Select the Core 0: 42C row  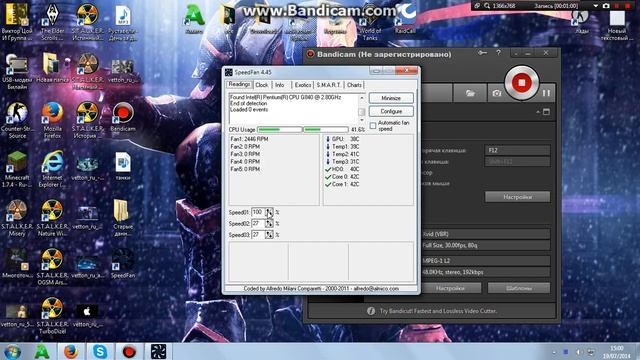coord(342,177)
